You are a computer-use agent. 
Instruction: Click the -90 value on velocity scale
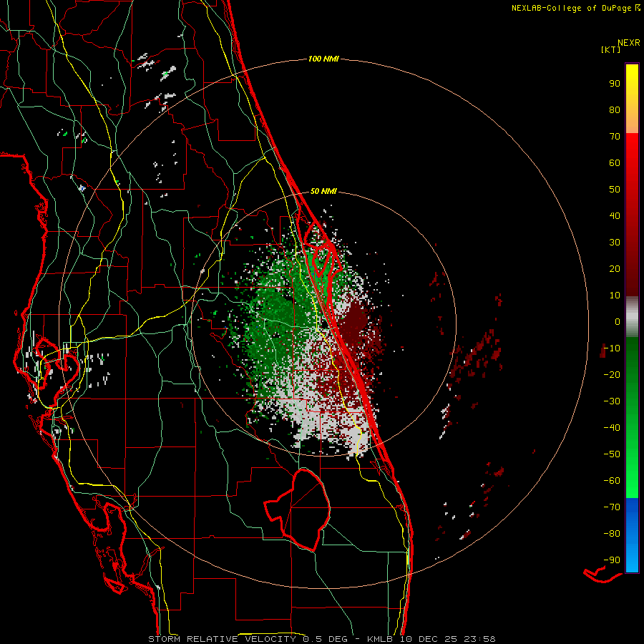point(612,560)
